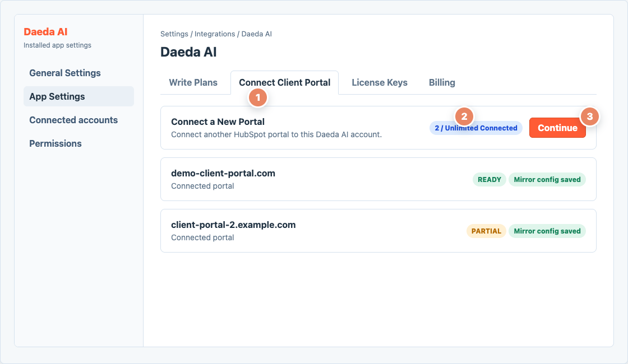Click Mirror config saved badge for client-portal-2.example.com
This screenshot has height=364, width=628.
tap(547, 231)
